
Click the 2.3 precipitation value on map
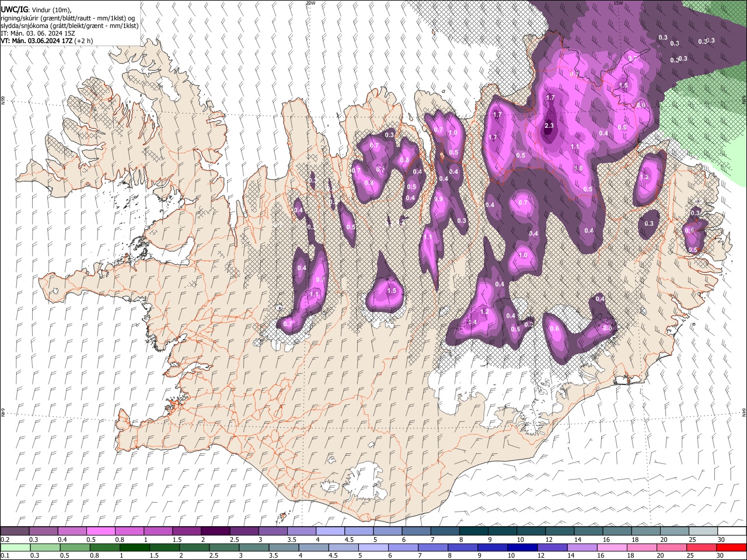click(549, 125)
